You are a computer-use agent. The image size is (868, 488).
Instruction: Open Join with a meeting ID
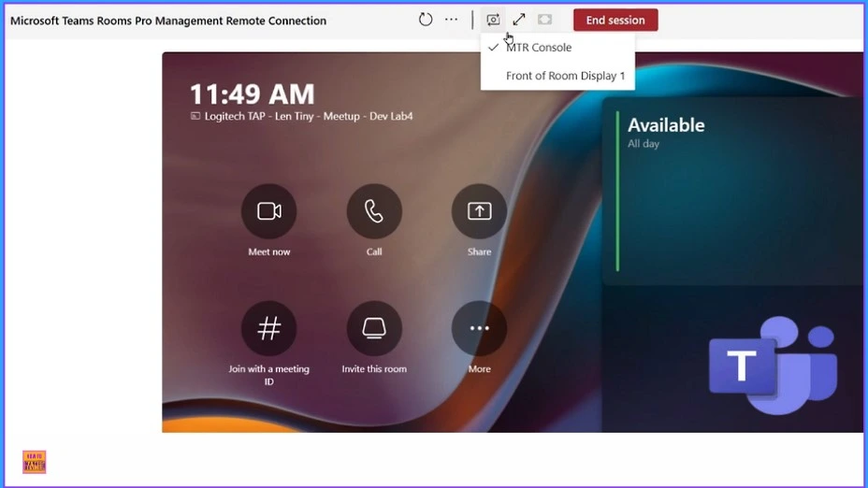click(269, 328)
